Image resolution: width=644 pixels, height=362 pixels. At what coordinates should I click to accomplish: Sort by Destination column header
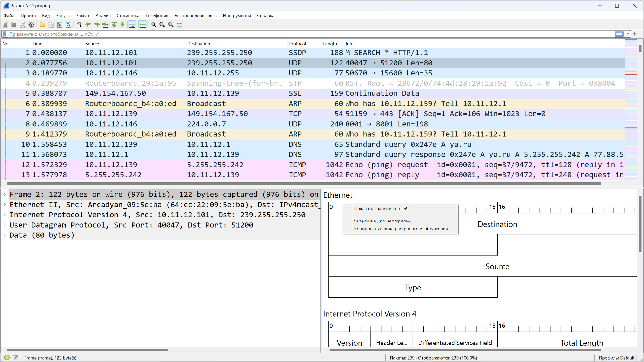(236, 43)
